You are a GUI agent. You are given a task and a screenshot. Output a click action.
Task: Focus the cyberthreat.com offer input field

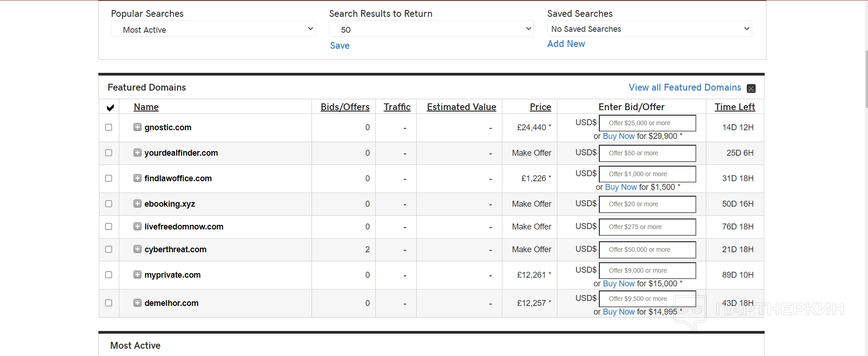pos(647,249)
